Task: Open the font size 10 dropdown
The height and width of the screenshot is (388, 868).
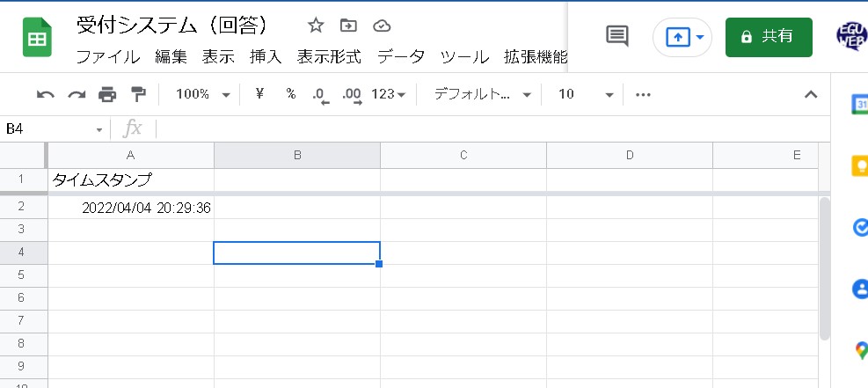Action: coord(586,94)
